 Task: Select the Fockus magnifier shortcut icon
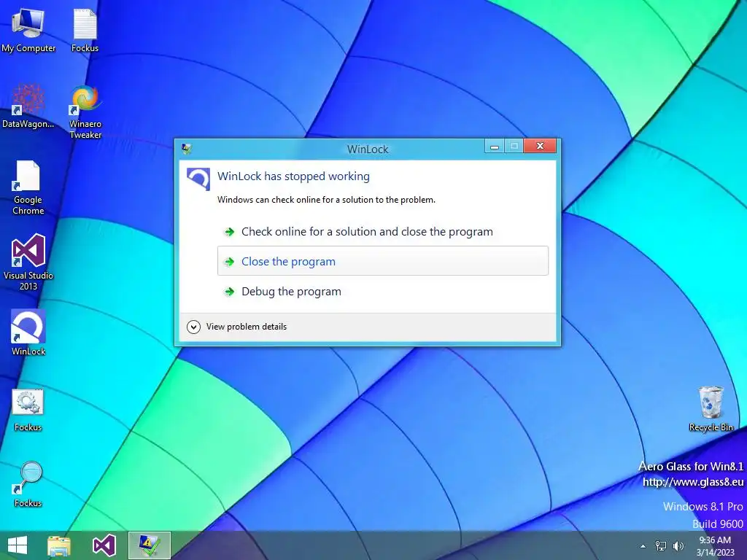28,484
